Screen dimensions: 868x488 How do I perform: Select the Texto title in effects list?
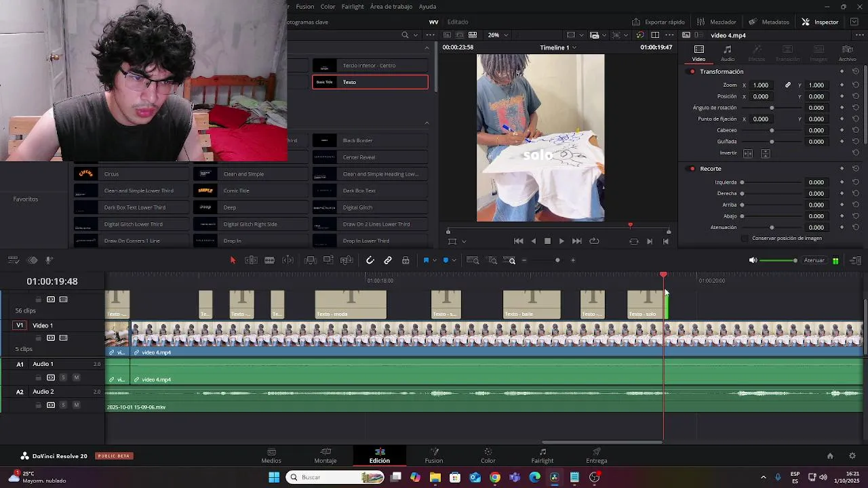click(370, 82)
